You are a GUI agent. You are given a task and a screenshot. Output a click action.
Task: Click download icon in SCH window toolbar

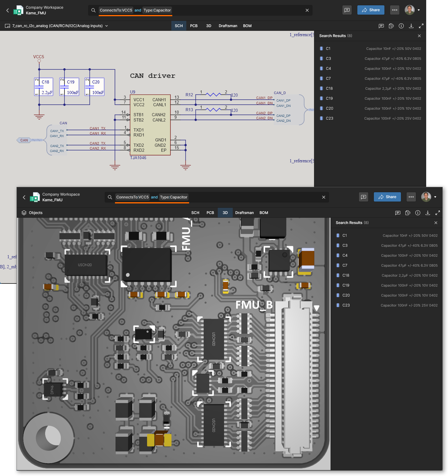pos(411,26)
